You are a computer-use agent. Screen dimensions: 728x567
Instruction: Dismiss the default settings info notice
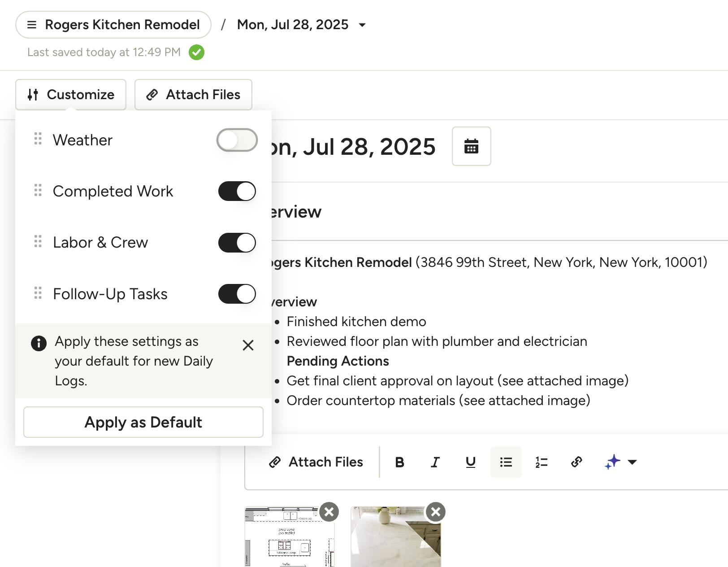(x=248, y=345)
